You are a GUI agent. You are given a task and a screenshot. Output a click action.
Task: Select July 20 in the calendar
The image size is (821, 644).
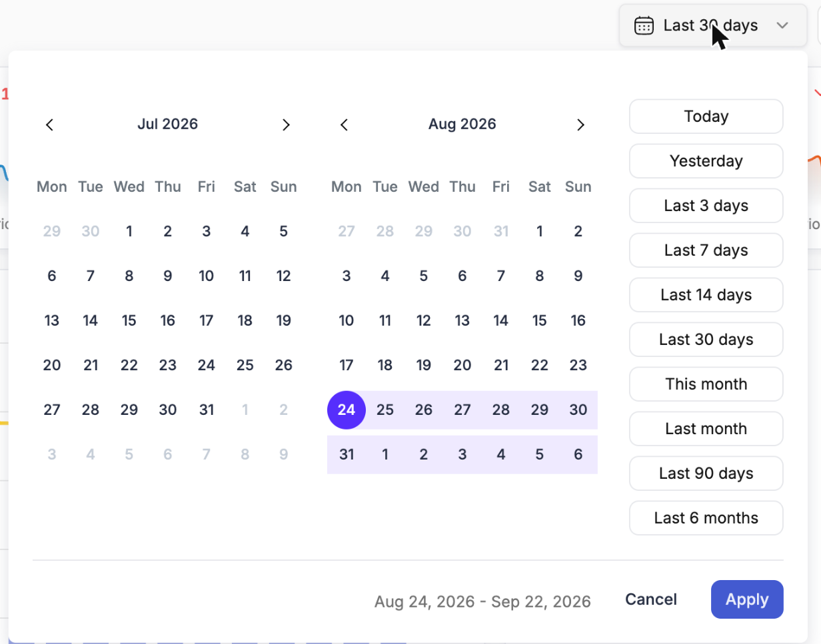click(52, 365)
